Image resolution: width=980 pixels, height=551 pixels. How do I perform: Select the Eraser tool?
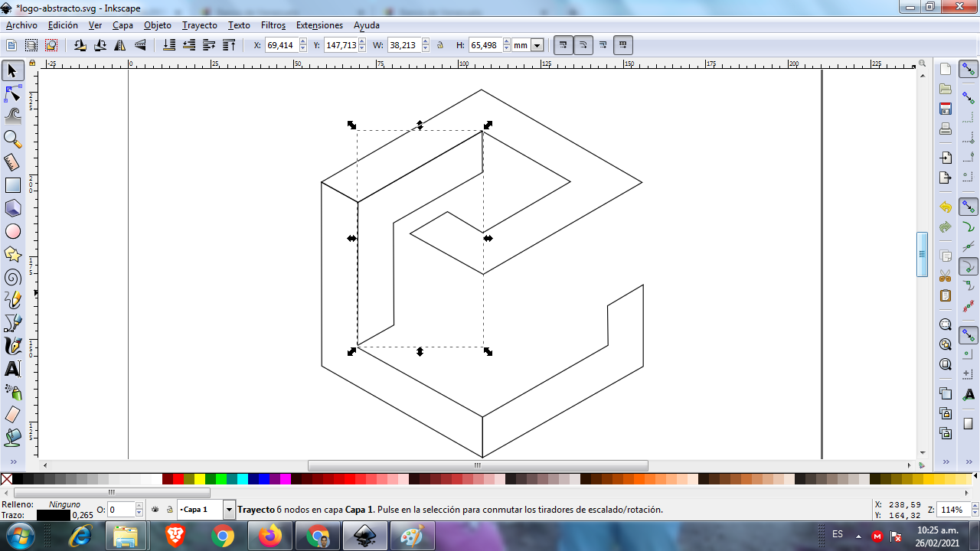pyautogui.click(x=12, y=415)
